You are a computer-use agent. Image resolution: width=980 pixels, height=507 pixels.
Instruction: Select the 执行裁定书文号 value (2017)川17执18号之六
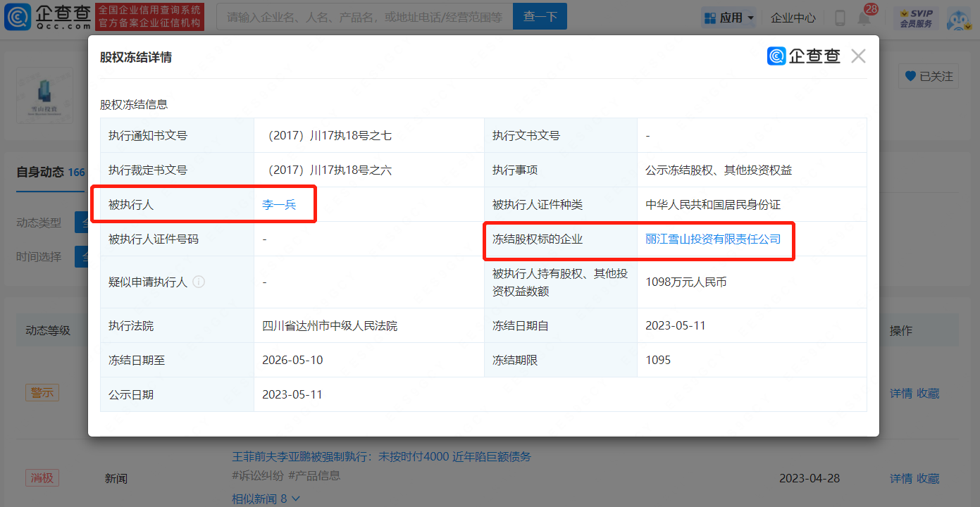(327, 170)
